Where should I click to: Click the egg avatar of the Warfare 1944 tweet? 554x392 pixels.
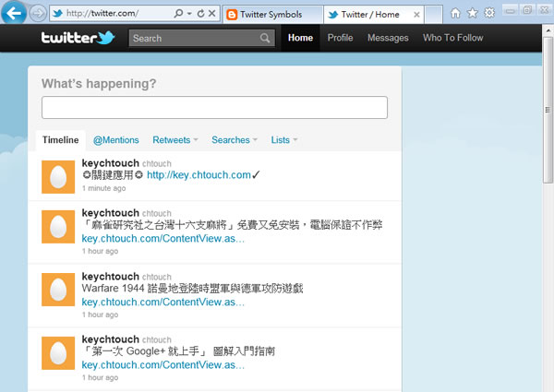click(x=58, y=290)
